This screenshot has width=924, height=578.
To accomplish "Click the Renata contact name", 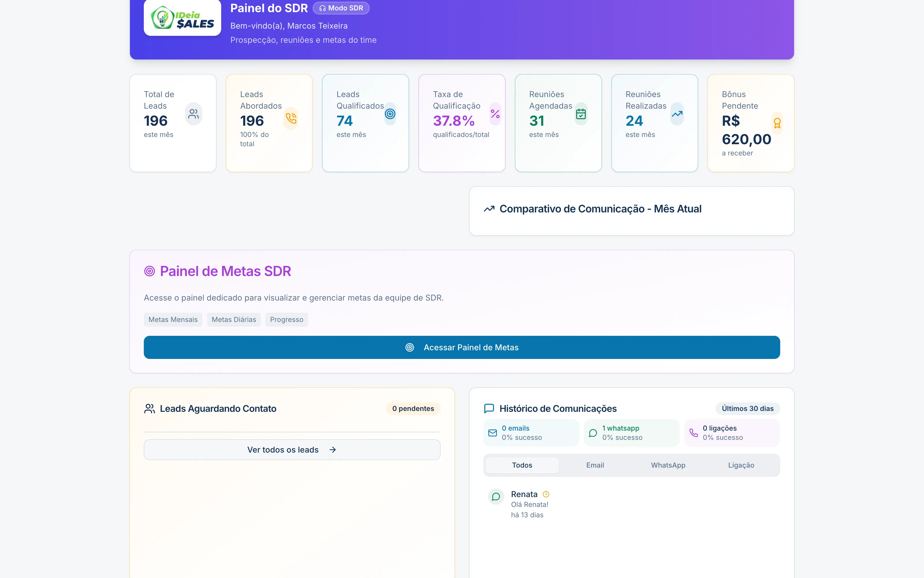I will pyautogui.click(x=524, y=494).
